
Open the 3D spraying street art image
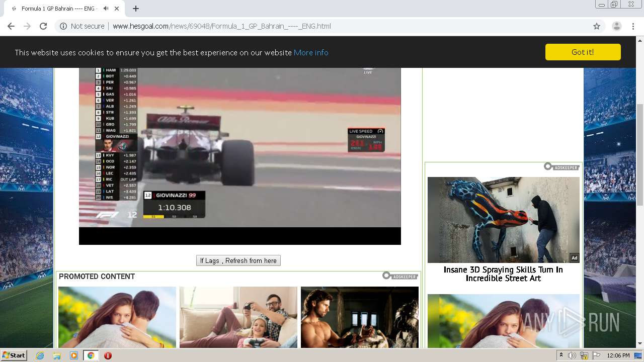point(504,220)
